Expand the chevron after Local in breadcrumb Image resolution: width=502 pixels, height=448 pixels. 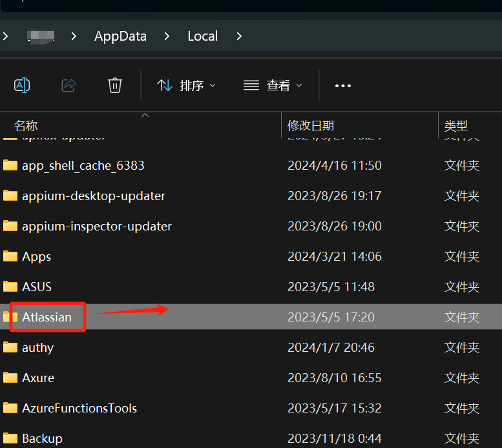(x=239, y=36)
